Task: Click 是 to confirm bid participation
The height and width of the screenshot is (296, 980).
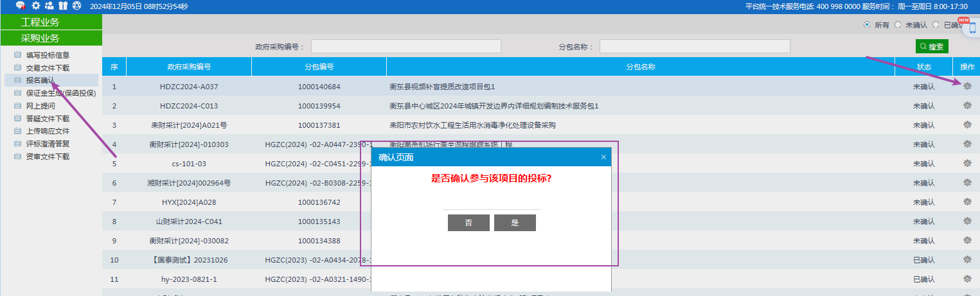Action: click(x=515, y=223)
